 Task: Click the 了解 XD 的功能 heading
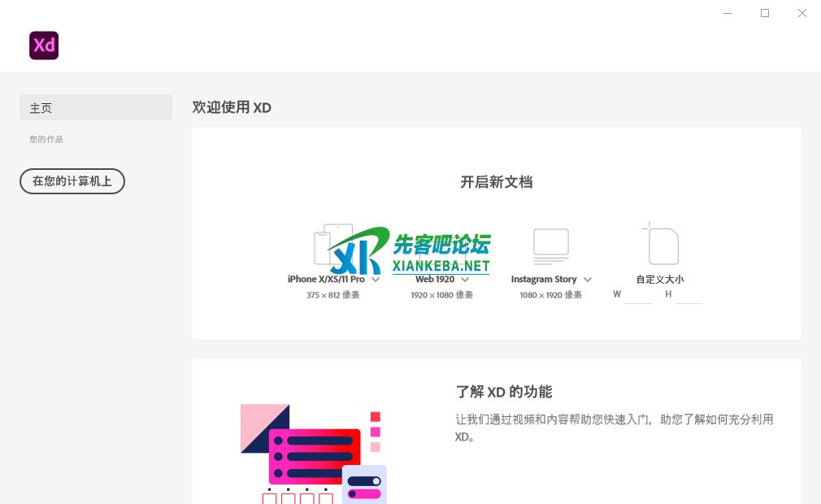(503, 392)
